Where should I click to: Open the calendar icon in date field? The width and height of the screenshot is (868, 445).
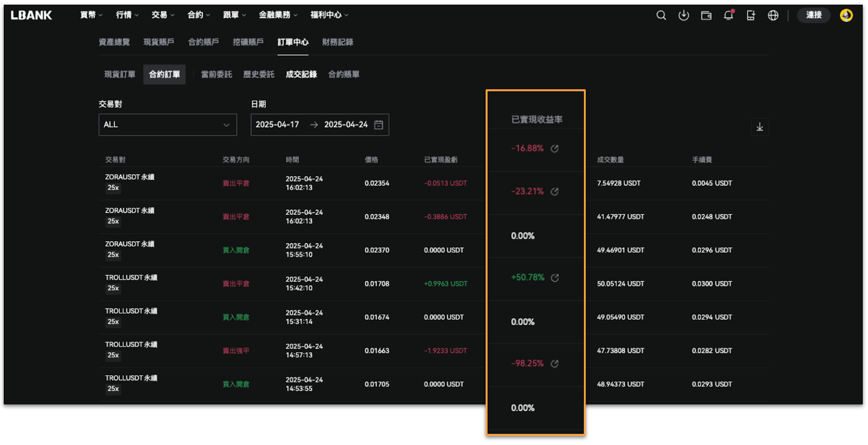point(379,125)
